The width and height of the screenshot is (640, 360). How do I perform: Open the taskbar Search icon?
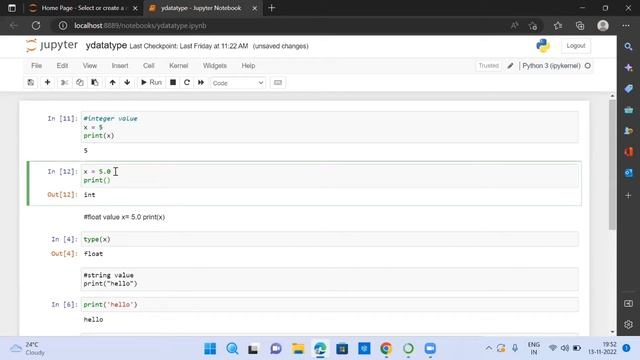[x=232, y=349]
